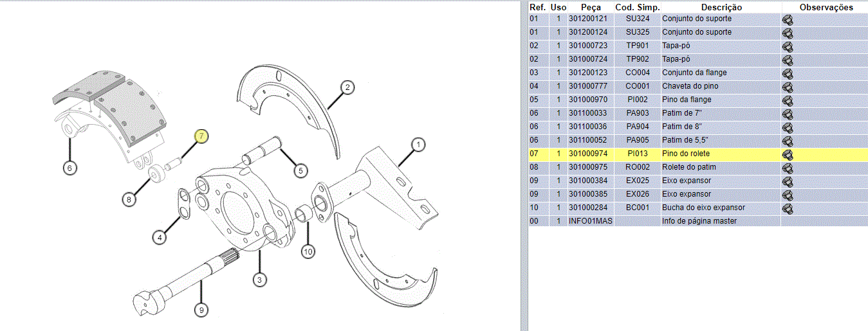The height and width of the screenshot is (331, 868).
Task: Click part number 301000970
Action: [587, 100]
